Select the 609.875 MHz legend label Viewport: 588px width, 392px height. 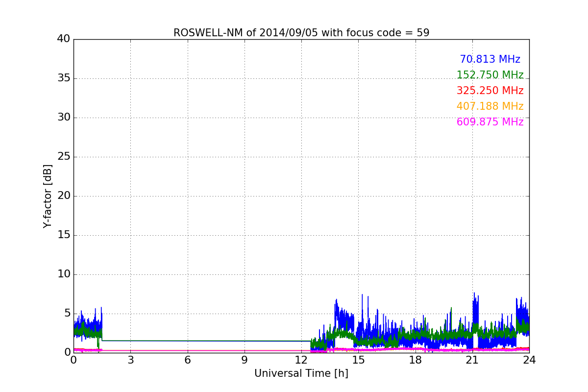pyautogui.click(x=490, y=122)
